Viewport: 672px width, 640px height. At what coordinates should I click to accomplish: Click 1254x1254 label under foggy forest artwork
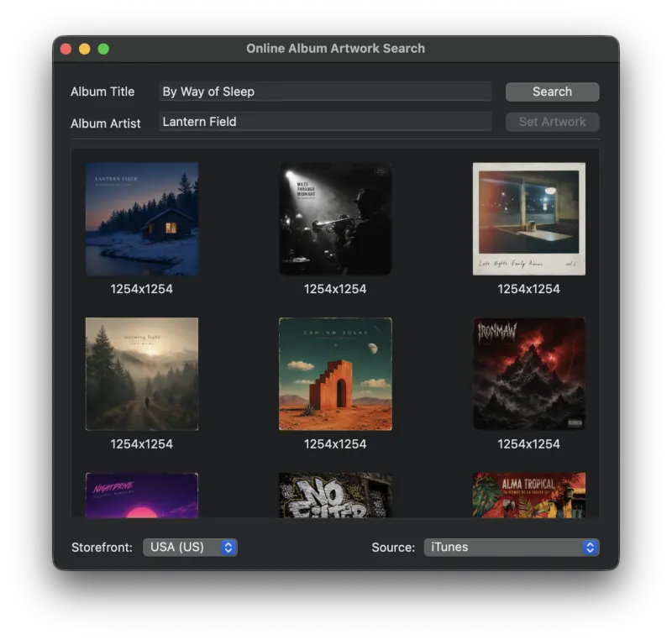(x=142, y=444)
